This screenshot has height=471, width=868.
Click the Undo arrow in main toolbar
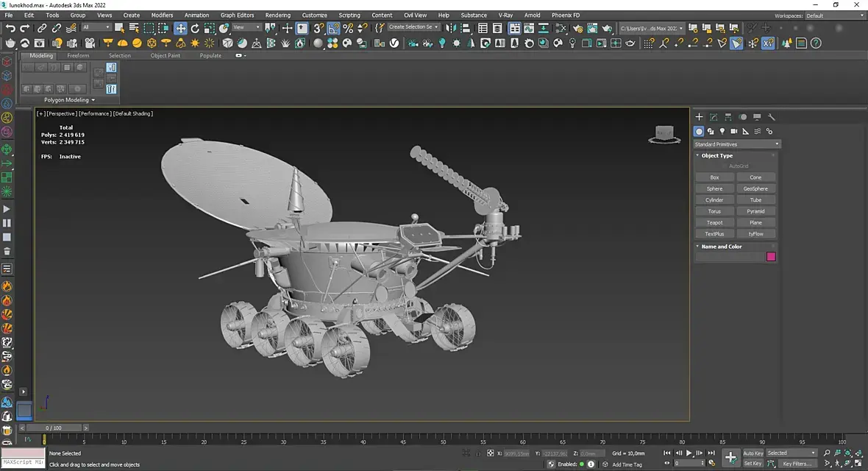coord(10,28)
